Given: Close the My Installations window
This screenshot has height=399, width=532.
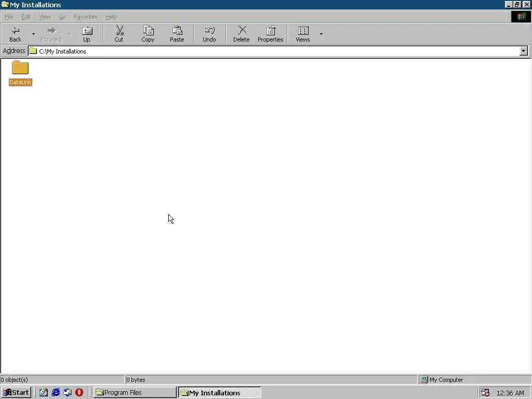Looking at the screenshot, I should [x=527, y=4].
